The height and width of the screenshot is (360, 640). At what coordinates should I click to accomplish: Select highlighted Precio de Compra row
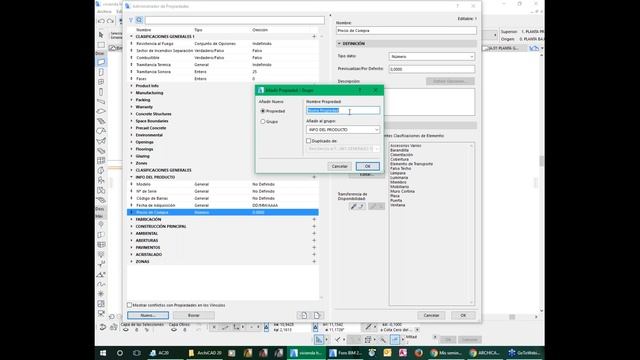pyautogui.click(x=223, y=212)
